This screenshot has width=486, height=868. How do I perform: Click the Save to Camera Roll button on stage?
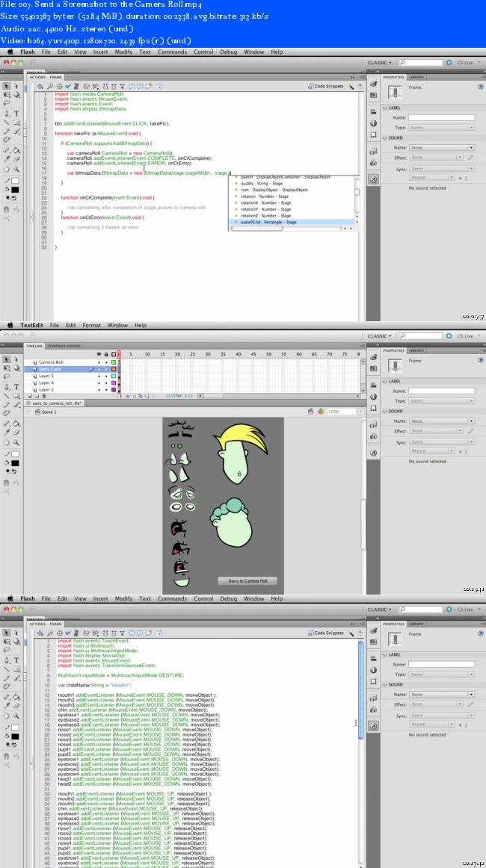pyautogui.click(x=247, y=580)
